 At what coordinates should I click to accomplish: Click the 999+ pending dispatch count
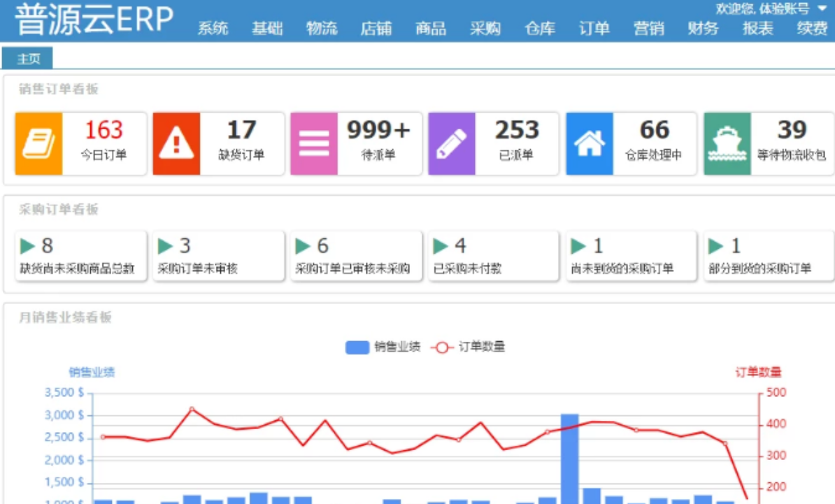pos(380,130)
